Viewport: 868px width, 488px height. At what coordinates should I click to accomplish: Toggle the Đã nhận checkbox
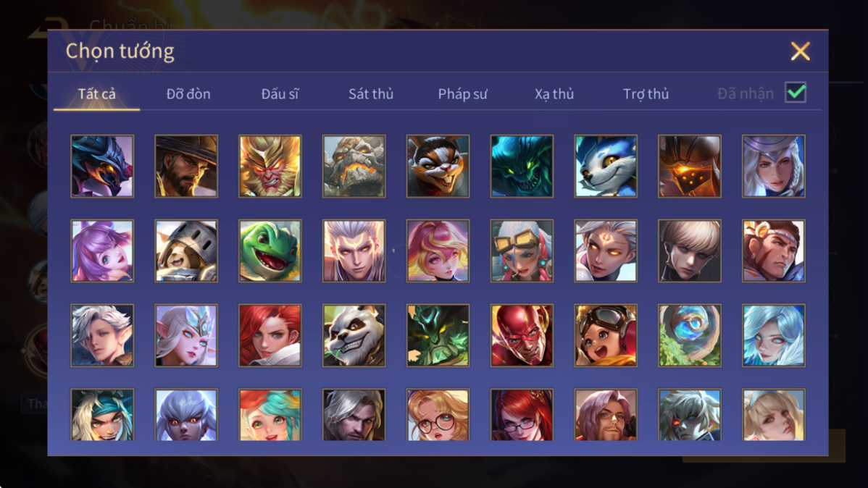796,93
